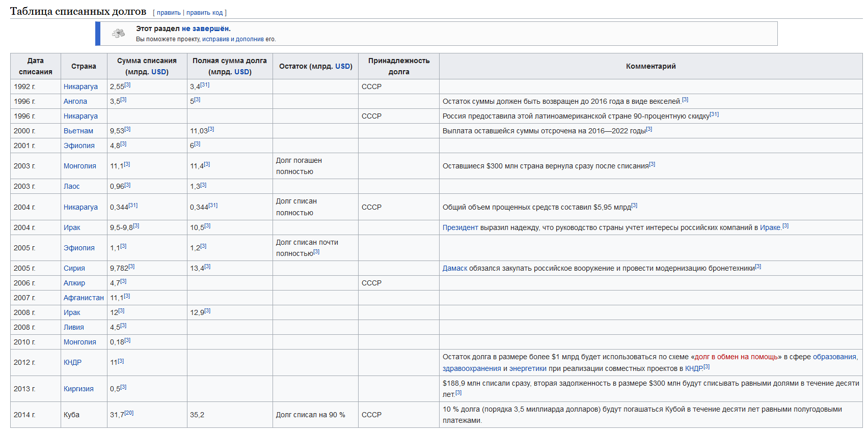868x433 pixels.
Task: Click the USD link in the "Остаток" header
Action: (x=342, y=66)
